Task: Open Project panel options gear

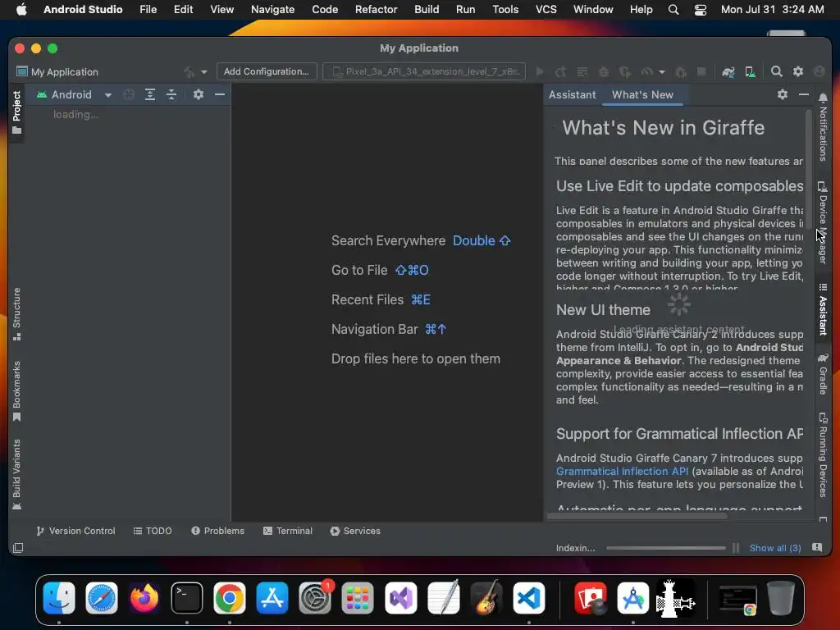Action: coord(199,94)
